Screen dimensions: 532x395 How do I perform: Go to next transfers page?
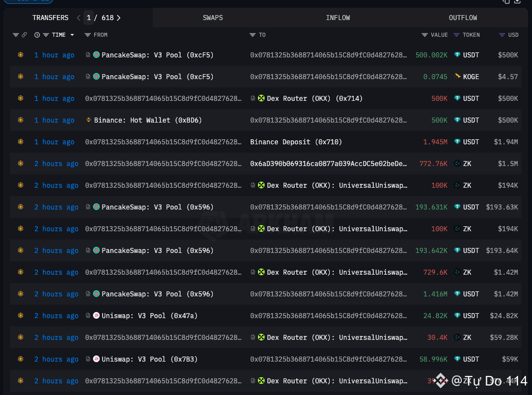[119, 18]
